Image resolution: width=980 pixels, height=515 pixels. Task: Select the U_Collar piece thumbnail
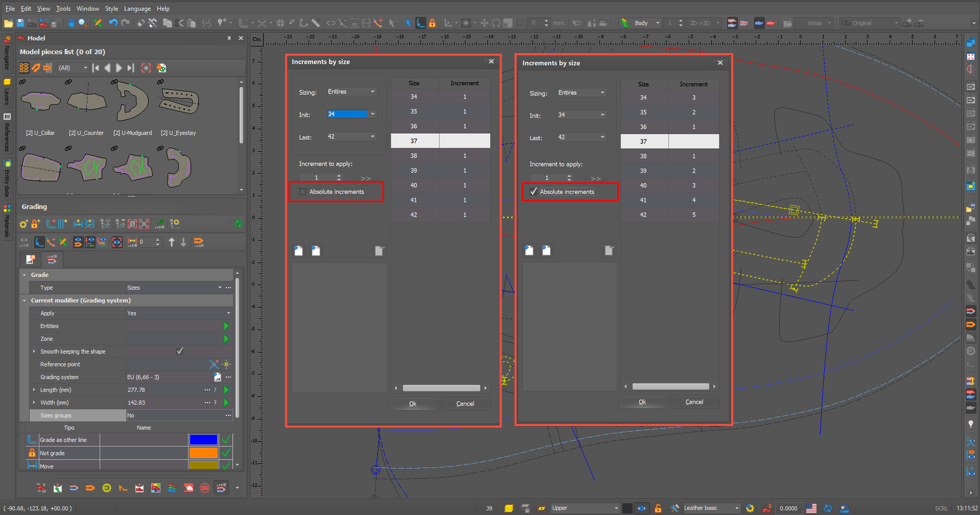(40, 101)
